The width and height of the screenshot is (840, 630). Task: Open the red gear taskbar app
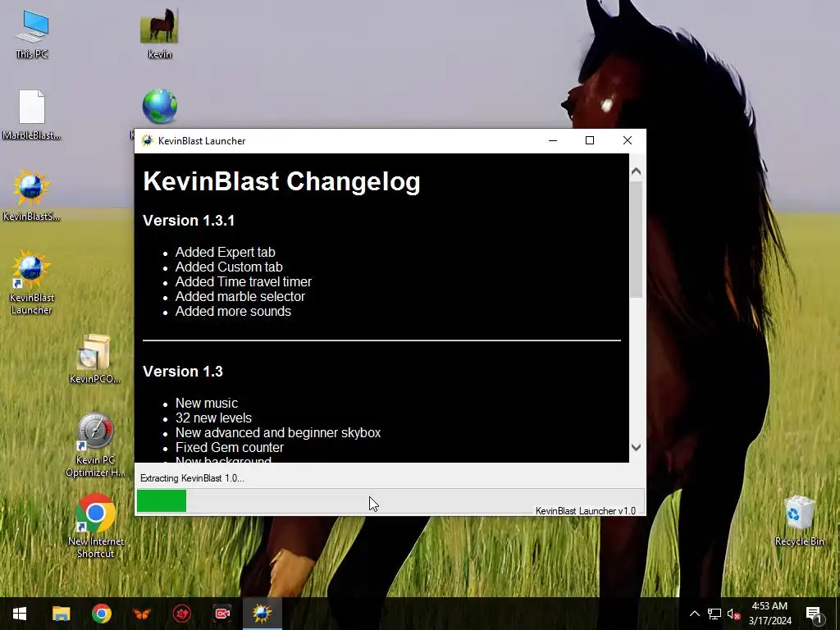182,614
